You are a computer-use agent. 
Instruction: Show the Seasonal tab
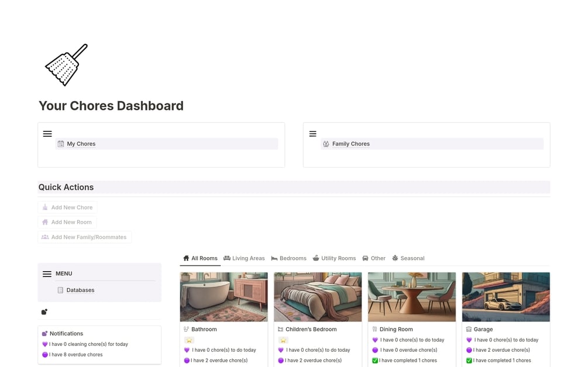coord(408,258)
